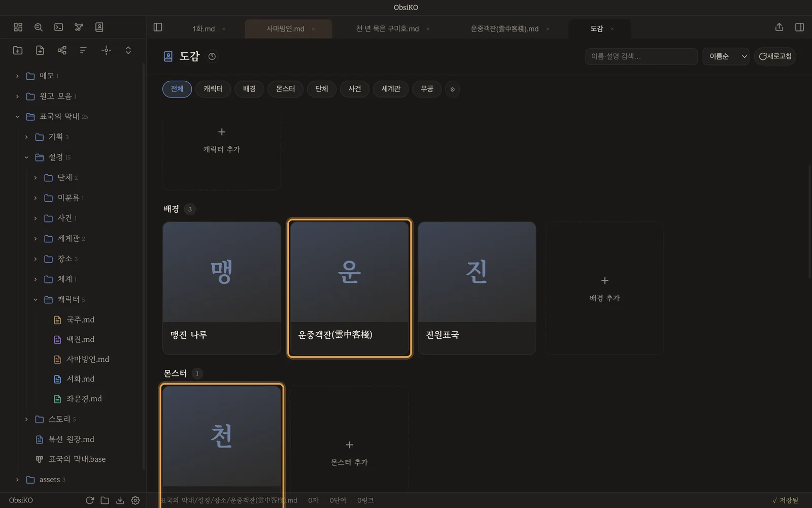Screen dimensions: 812x508
Task: Click the sync refresh icon in bottom bar
Action: click(90, 500)
